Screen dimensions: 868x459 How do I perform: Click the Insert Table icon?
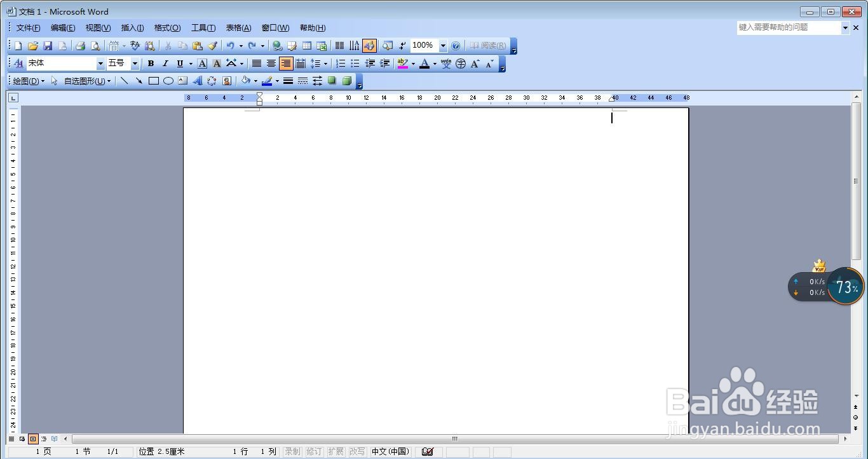click(x=307, y=46)
